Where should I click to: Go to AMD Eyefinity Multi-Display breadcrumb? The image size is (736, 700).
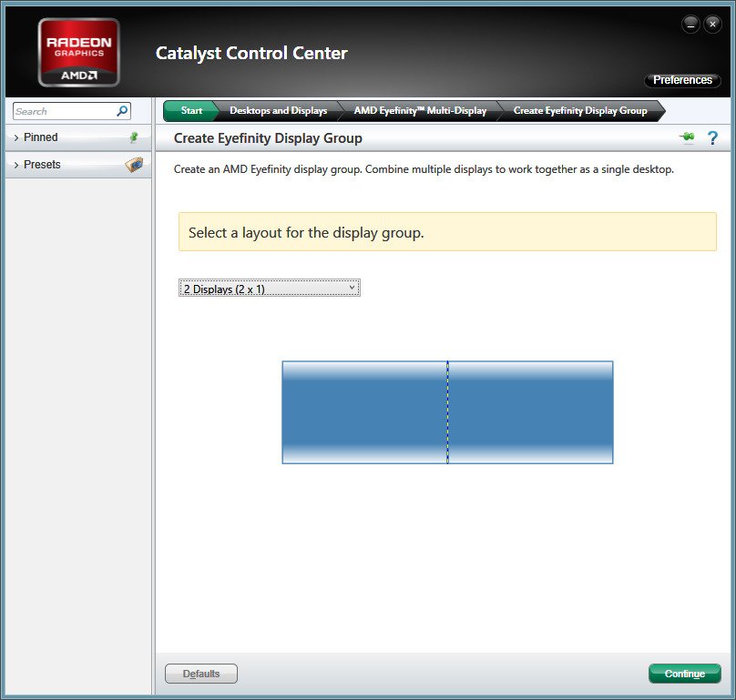tap(420, 111)
